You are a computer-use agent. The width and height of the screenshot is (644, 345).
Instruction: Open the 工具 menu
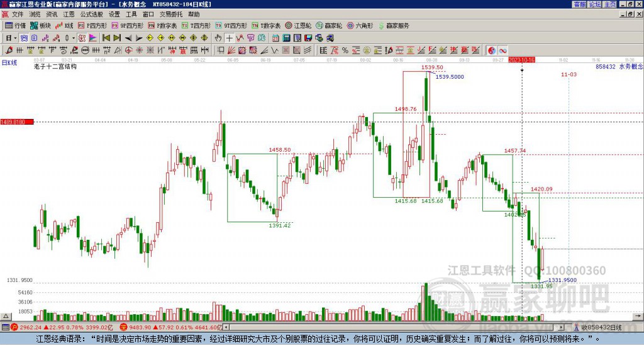point(131,14)
